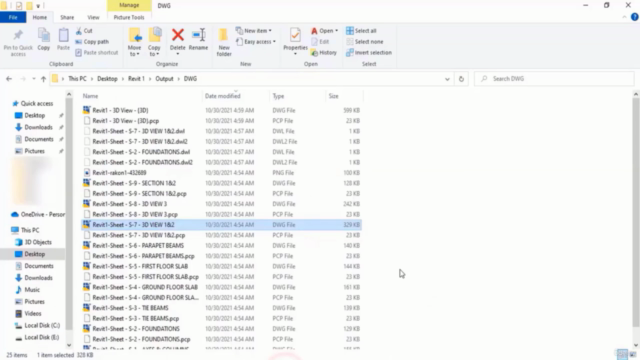The width and height of the screenshot is (640, 360).
Task: Open Local Disk (C:) in navigation pane
Action: pos(38,325)
